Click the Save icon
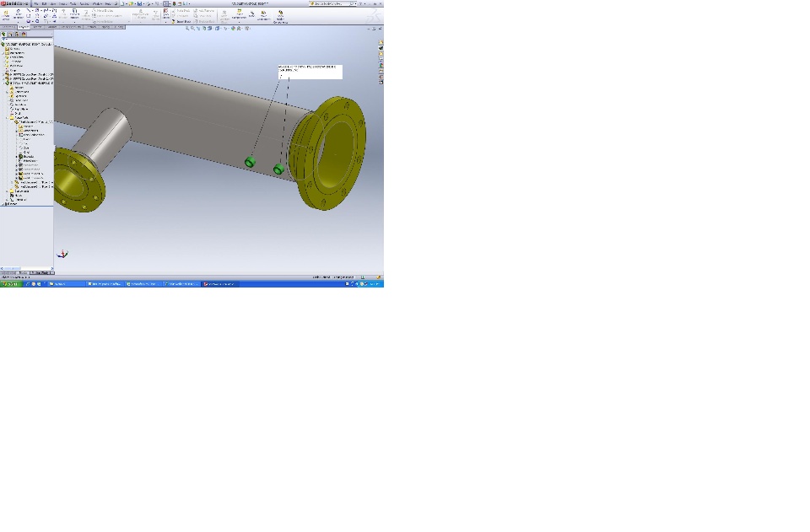This screenshot has height=532, width=810. 139,3
